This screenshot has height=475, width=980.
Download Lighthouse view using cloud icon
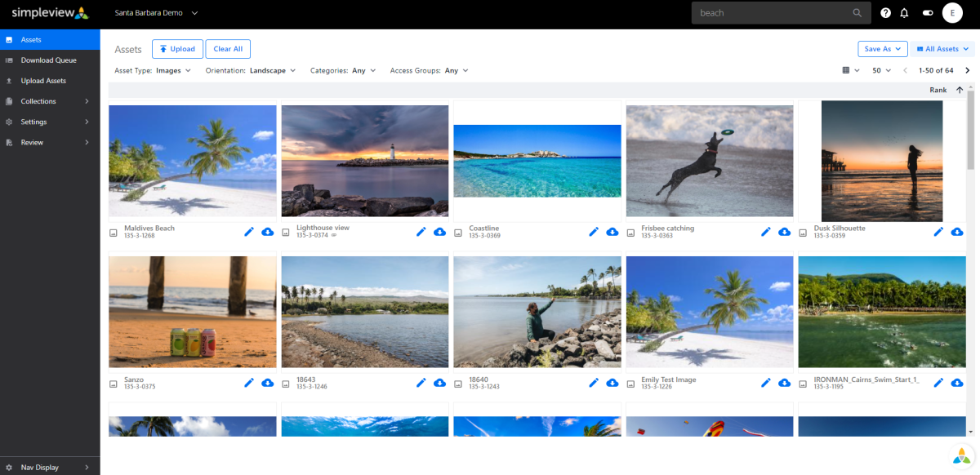click(439, 232)
